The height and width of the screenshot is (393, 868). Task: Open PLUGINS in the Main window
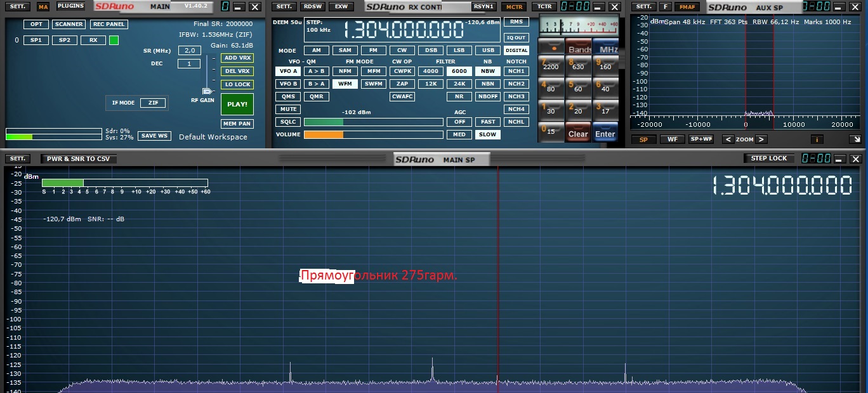(x=70, y=6)
